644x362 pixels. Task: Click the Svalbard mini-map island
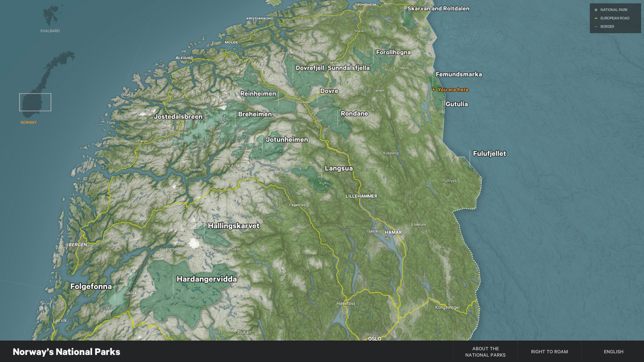click(x=51, y=16)
